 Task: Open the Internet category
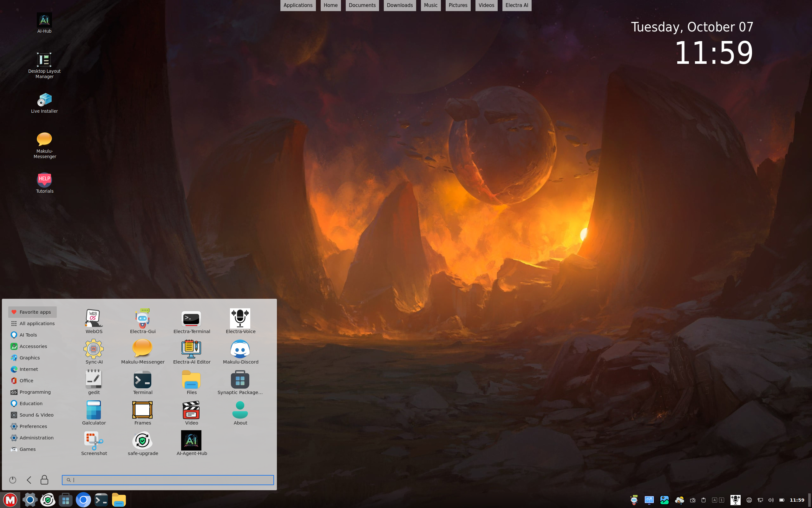[x=33, y=369]
